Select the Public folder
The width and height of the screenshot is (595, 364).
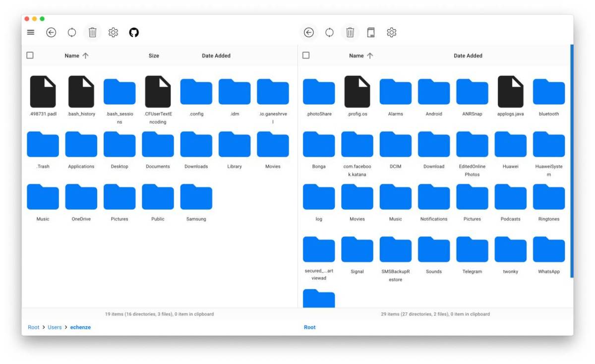(158, 202)
